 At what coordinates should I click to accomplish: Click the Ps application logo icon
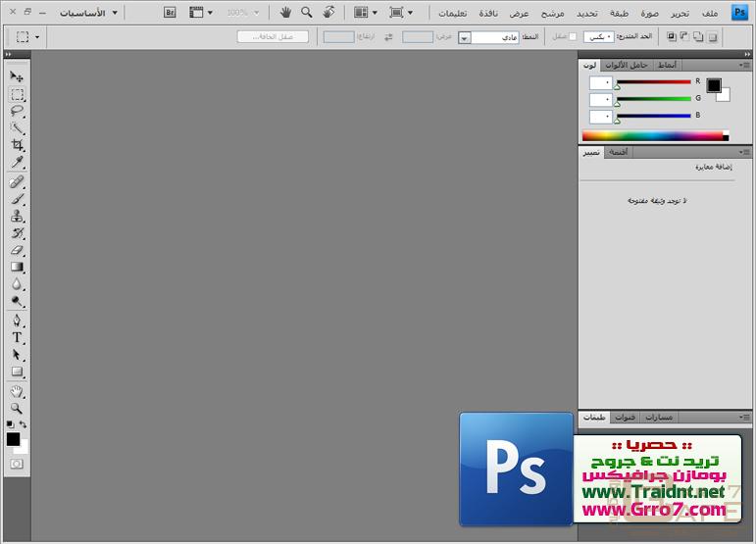click(739, 13)
